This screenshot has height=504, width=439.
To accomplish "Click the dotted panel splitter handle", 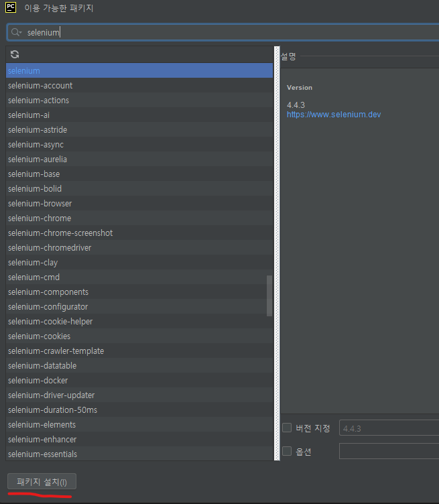I will [x=277, y=253].
